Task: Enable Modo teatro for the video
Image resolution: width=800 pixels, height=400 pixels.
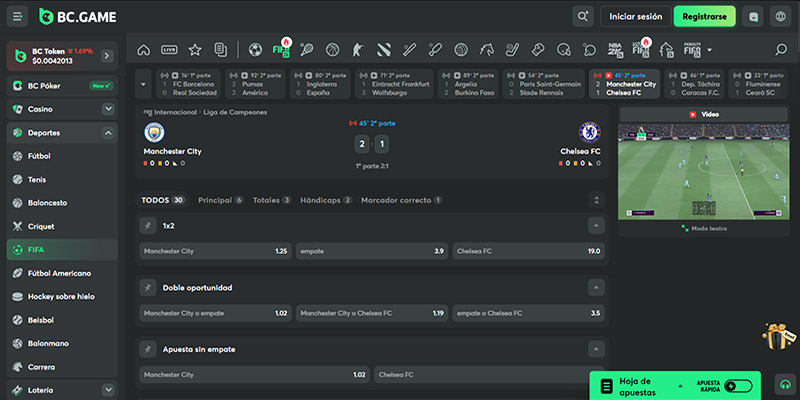Action: [x=704, y=229]
